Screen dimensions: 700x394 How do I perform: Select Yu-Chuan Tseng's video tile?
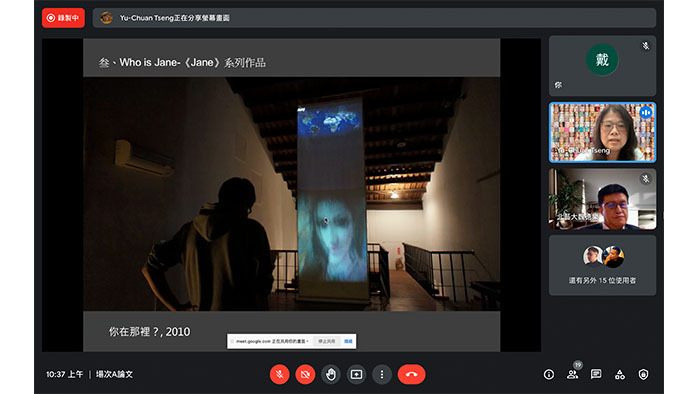(x=602, y=132)
